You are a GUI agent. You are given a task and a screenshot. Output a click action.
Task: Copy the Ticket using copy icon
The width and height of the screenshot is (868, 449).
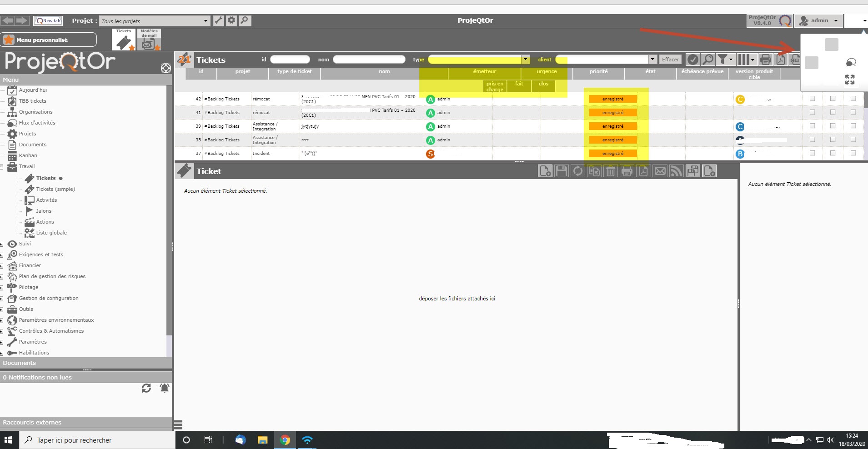pyautogui.click(x=594, y=171)
